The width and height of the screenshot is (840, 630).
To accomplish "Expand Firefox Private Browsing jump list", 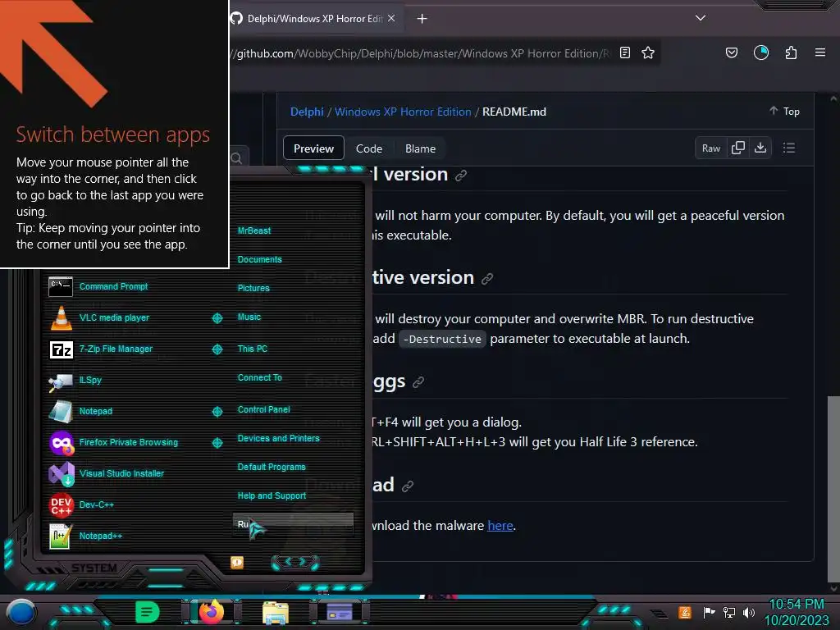I will pos(217,442).
